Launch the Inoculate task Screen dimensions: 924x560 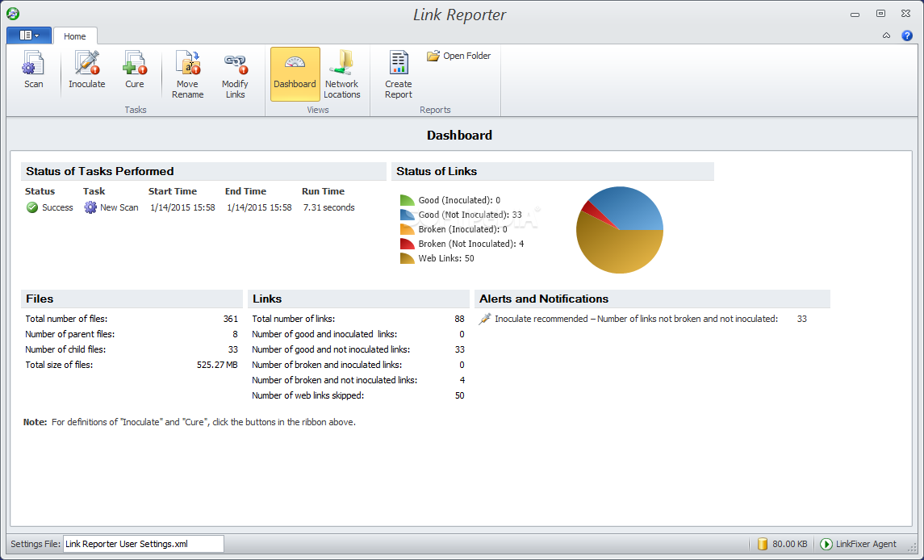(86, 69)
